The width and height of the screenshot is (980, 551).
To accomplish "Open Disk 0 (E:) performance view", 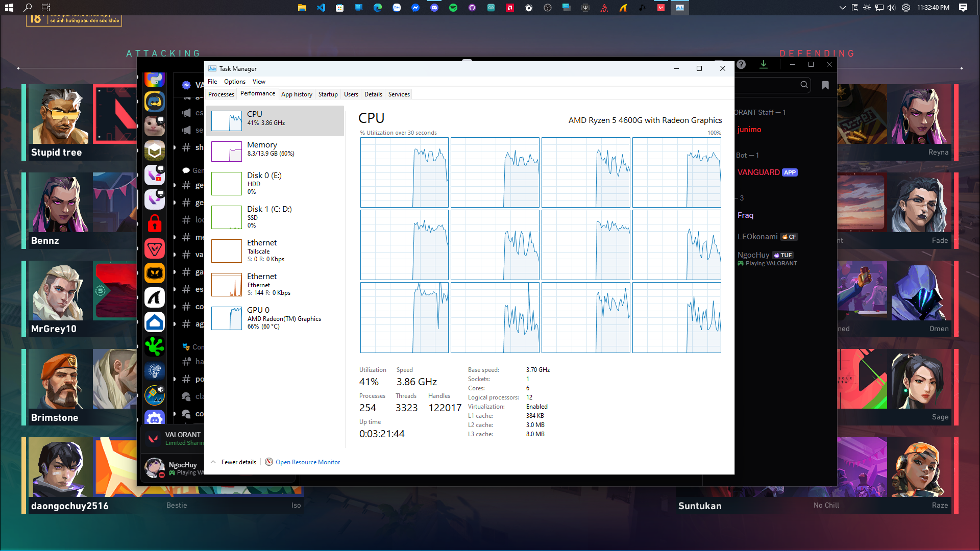I will pos(276,183).
